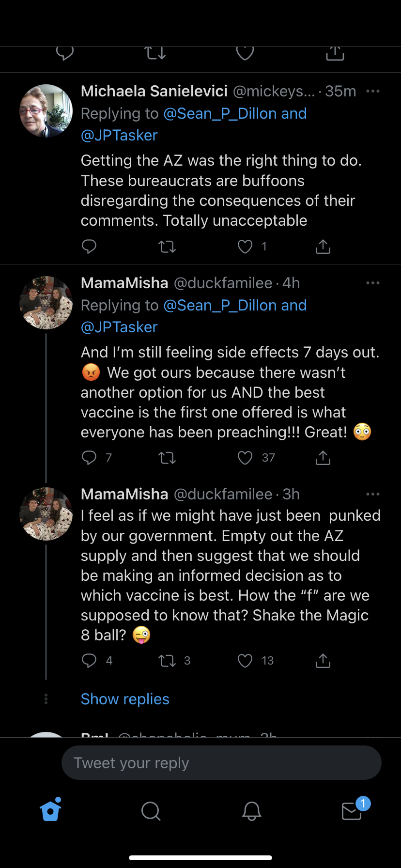Retweet MamaMisha's side effects tweet
Viewport: 401px width, 868px height.
pos(167,458)
